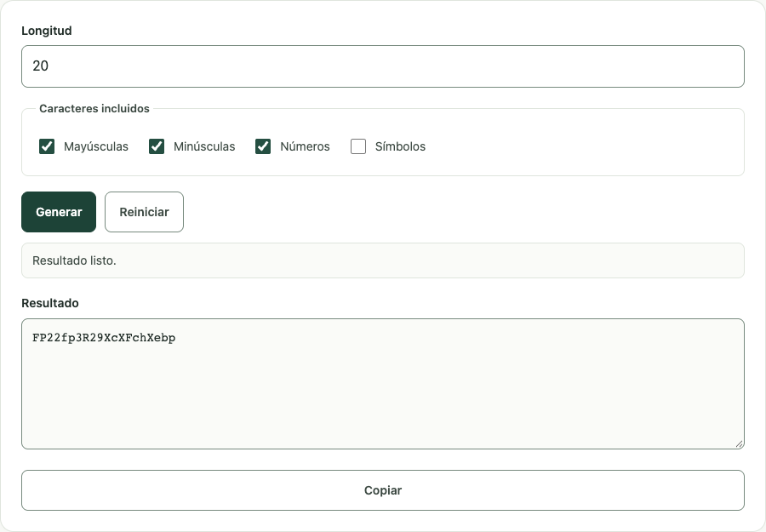Enable the Símbolos checkbox
The image size is (766, 532).
click(358, 146)
